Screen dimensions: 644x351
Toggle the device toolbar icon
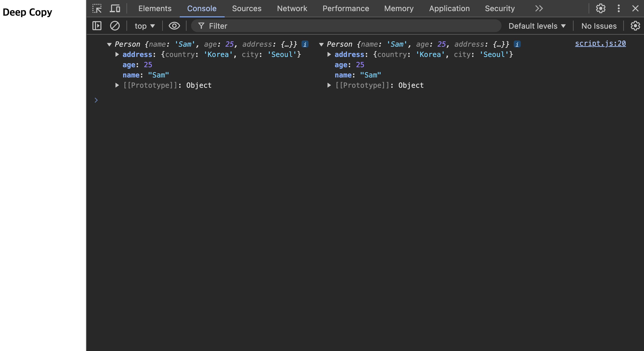(x=115, y=9)
